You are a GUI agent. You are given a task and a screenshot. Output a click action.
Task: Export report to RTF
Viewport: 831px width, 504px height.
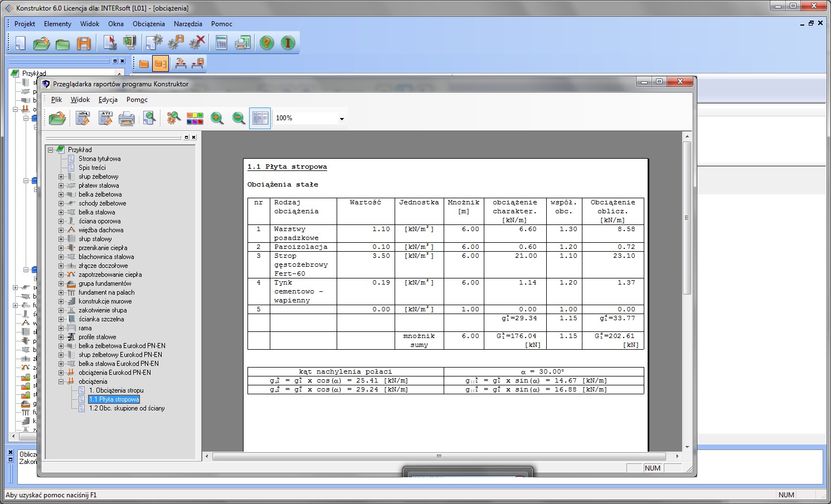[x=105, y=118]
